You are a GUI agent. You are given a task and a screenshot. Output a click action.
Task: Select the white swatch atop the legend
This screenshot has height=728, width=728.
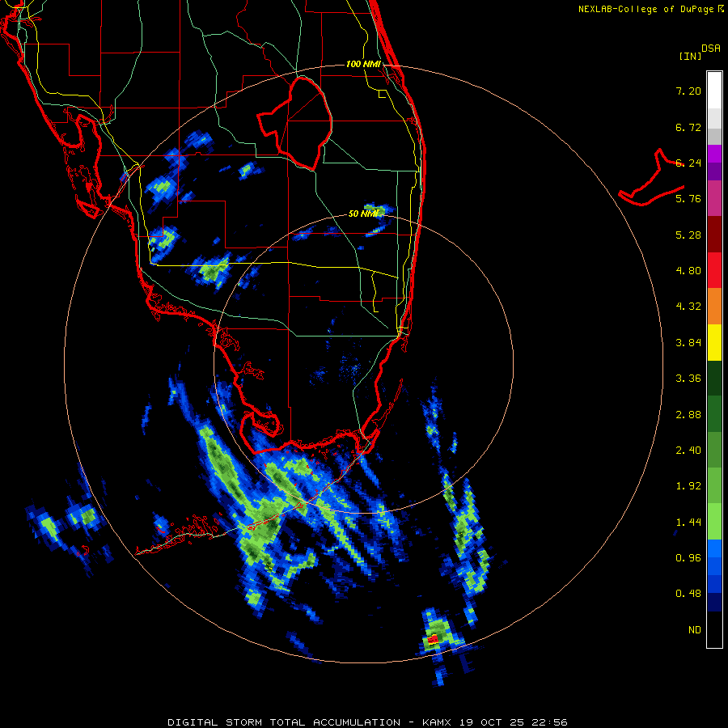pos(714,91)
